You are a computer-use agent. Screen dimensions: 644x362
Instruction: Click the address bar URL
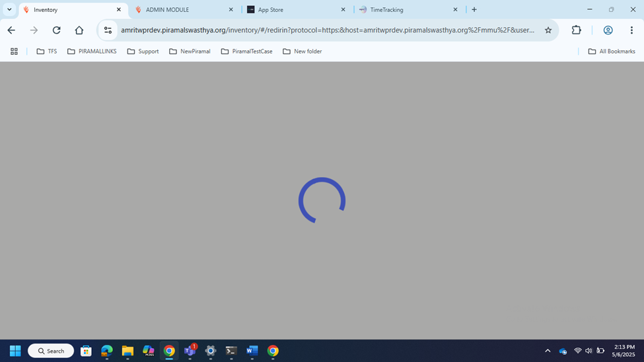[x=328, y=30]
